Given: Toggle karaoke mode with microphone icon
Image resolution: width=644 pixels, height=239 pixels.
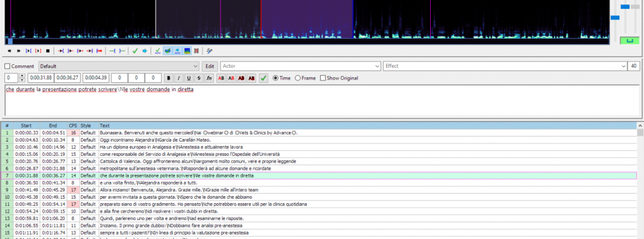Looking at the screenshot, I should [x=209, y=51].
